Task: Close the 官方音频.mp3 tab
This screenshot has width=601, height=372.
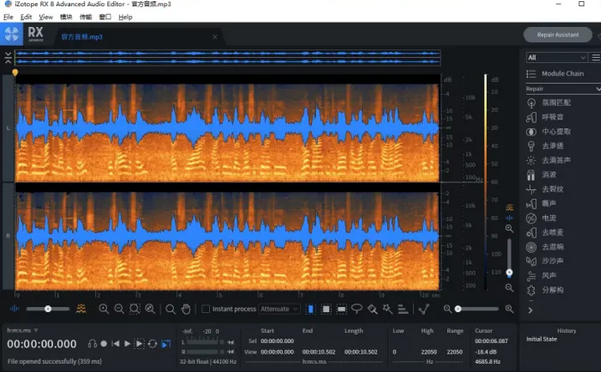Action: click(215, 37)
